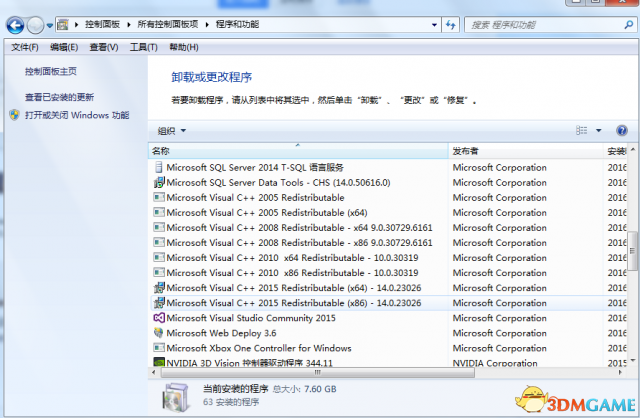Open 打开或关闭 Windows 功能 link
This screenshot has width=640, height=418.
click(x=77, y=115)
